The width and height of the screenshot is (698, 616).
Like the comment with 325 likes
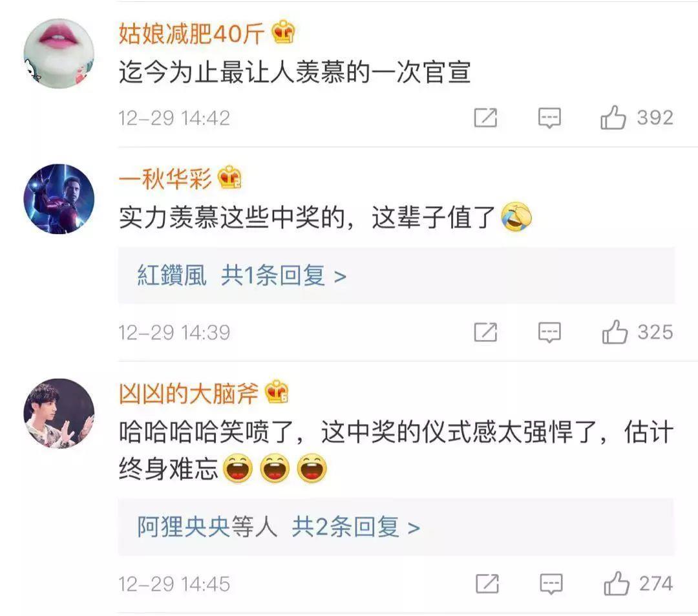point(615,332)
